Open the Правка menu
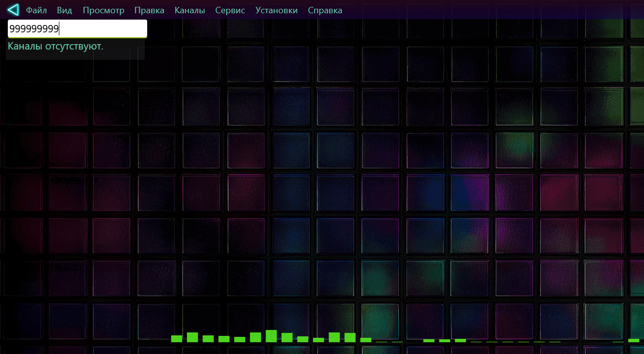This screenshot has height=354, width=644. [149, 10]
